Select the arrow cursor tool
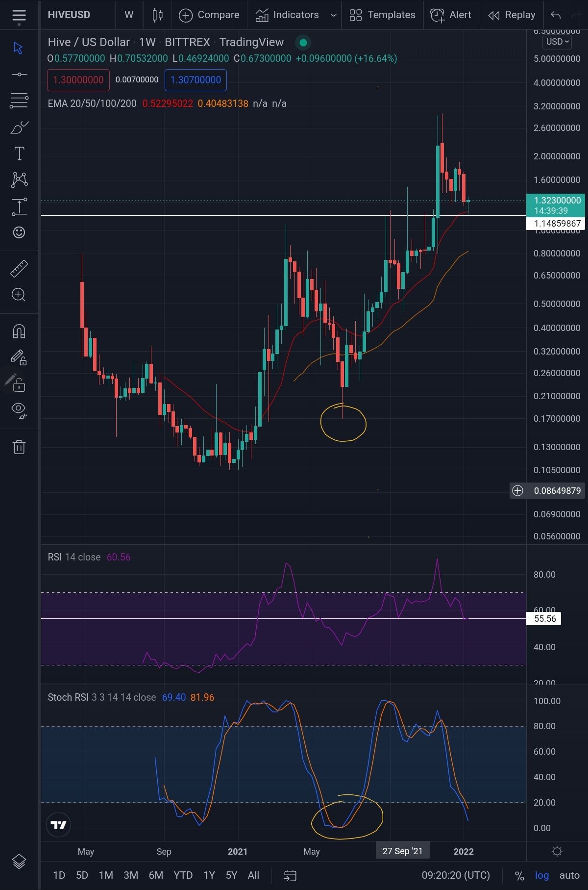The image size is (588, 890). 19,48
